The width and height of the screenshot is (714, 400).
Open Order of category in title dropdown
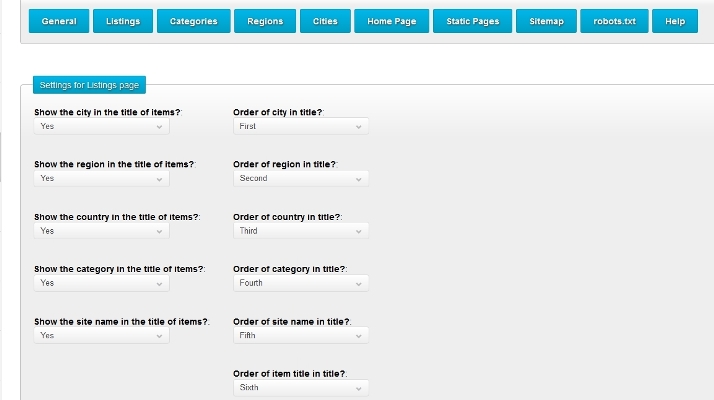[x=301, y=283]
